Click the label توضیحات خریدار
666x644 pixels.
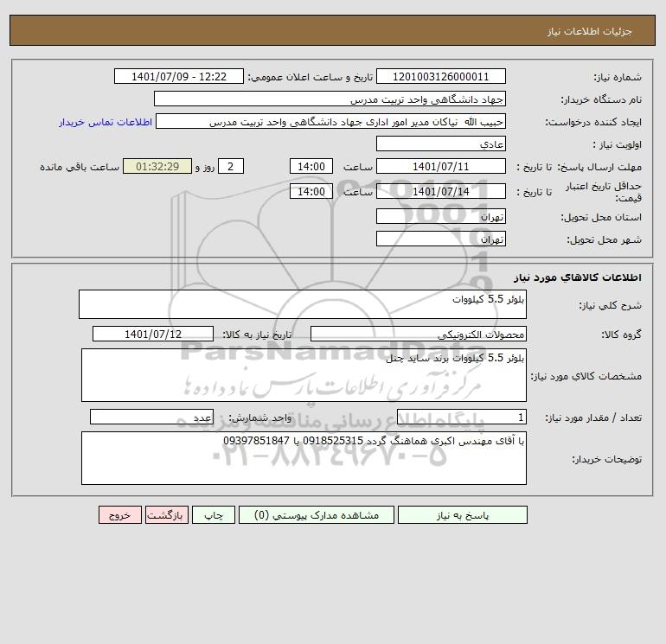tap(607, 459)
